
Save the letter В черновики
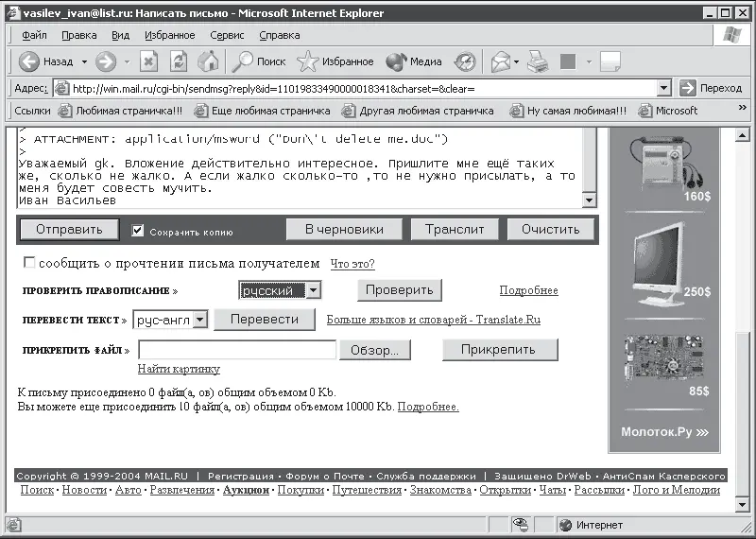pos(344,230)
